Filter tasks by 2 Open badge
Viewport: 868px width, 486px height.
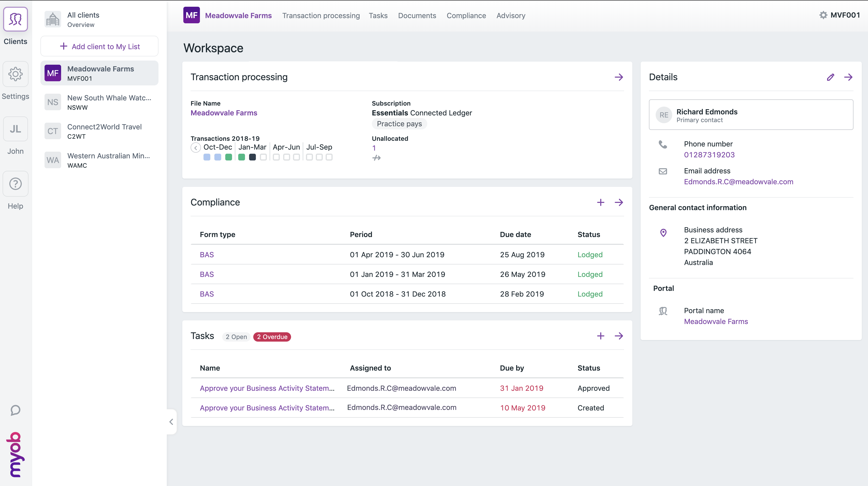[236, 337]
